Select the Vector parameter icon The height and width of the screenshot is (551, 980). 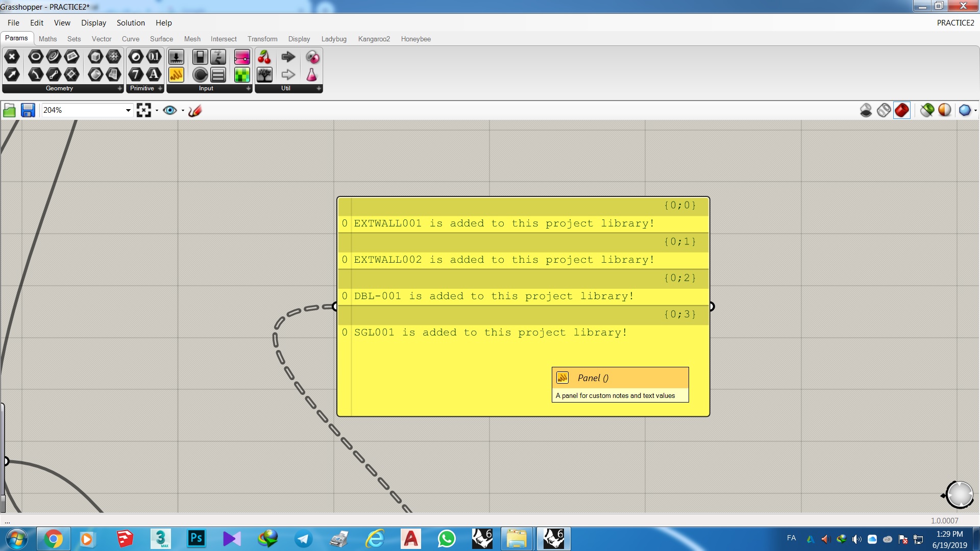point(12,74)
